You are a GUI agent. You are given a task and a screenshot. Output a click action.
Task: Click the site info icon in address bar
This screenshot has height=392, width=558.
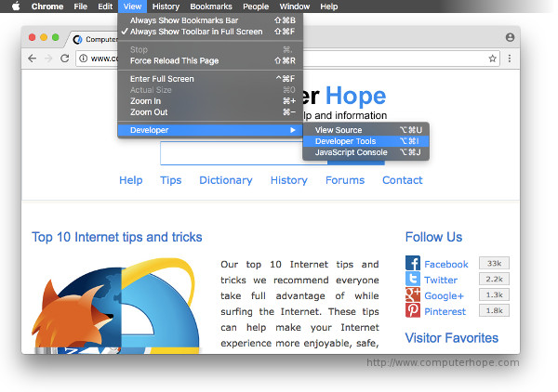click(x=84, y=59)
